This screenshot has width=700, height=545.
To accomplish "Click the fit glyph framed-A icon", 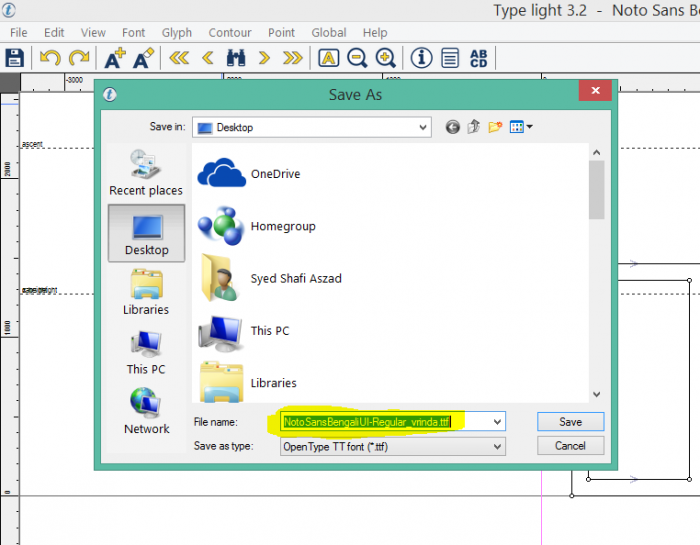I will (329, 58).
